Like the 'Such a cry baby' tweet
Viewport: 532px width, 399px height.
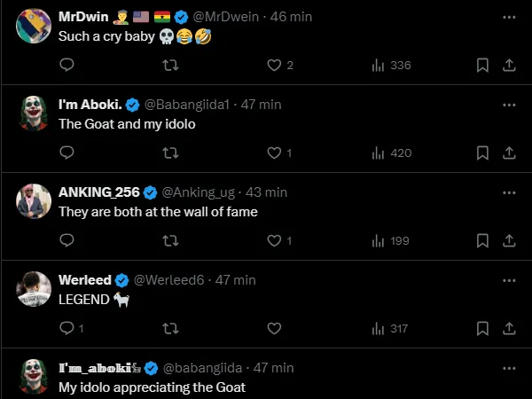(x=274, y=65)
